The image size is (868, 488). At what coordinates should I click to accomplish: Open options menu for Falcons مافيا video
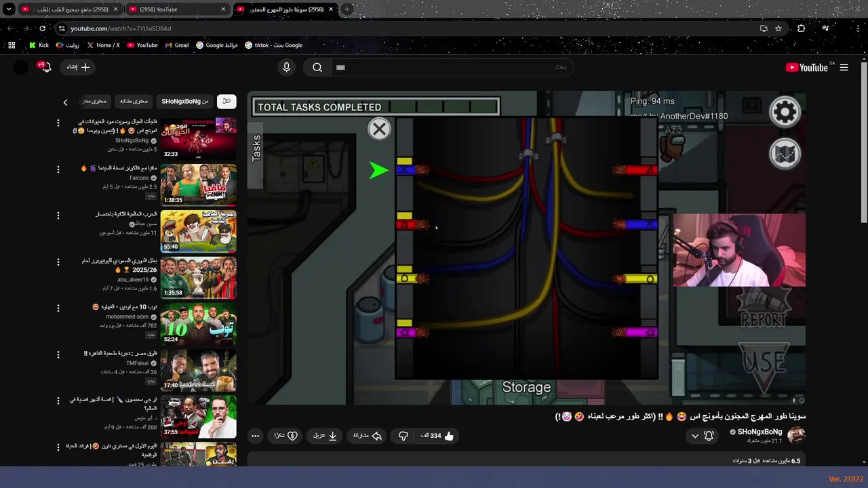click(x=58, y=169)
